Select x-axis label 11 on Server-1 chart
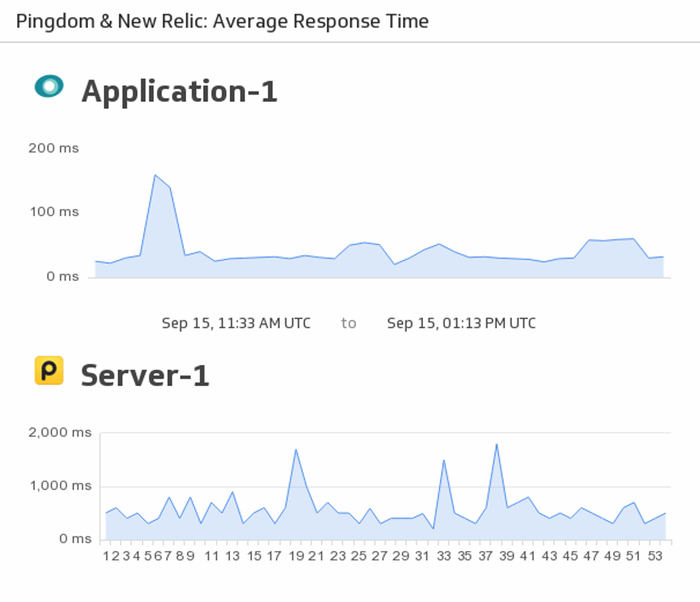This screenshot has width=700, height=602. (212, 556)
